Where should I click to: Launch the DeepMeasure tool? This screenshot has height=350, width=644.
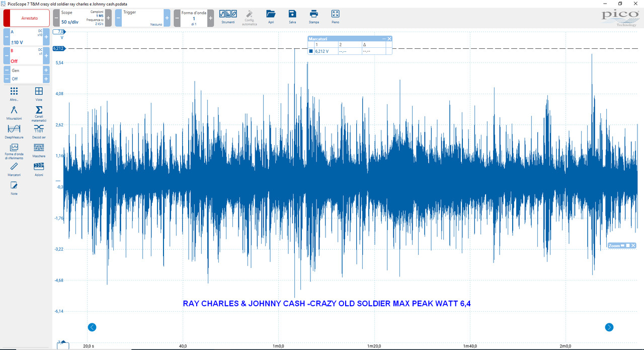coord(14,131)
